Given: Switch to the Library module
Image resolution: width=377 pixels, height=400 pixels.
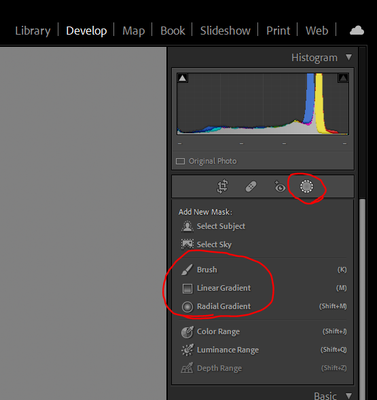Looking at the screenshot, I should (33, 31).
